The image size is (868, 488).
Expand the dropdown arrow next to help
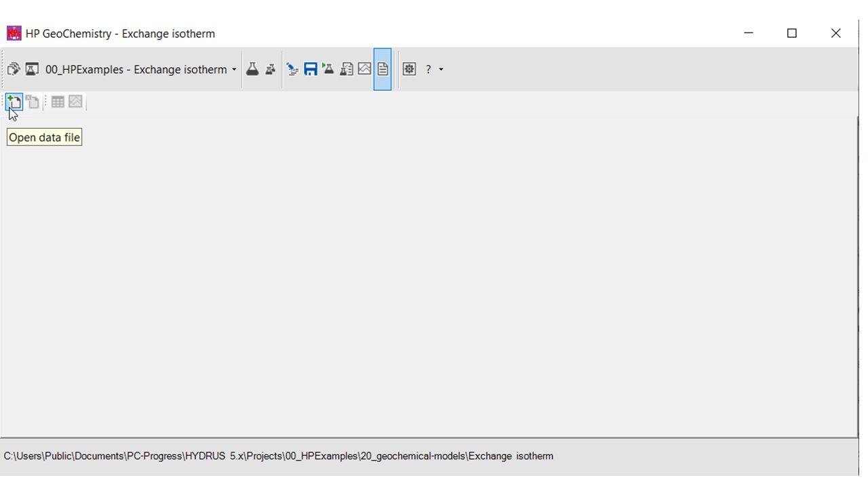click(x=441, y=69)
